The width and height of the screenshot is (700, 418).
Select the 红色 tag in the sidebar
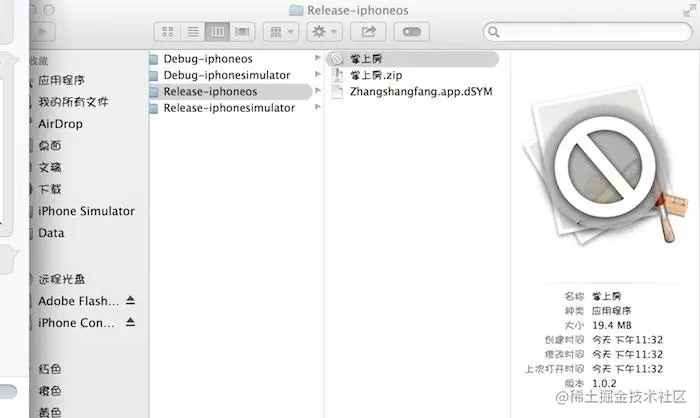pyautogui.click(x=50, y=369)
